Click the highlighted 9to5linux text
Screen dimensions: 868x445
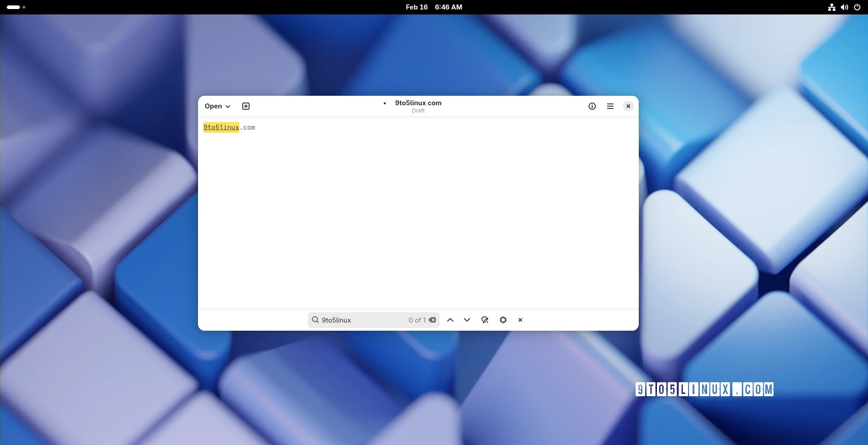pyautogui.click(x=221, y=127)
